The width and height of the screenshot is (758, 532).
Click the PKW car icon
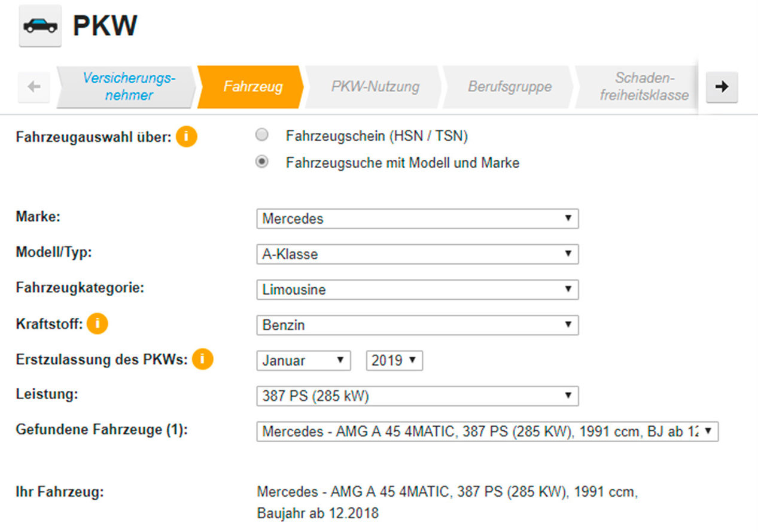point(41,26)
